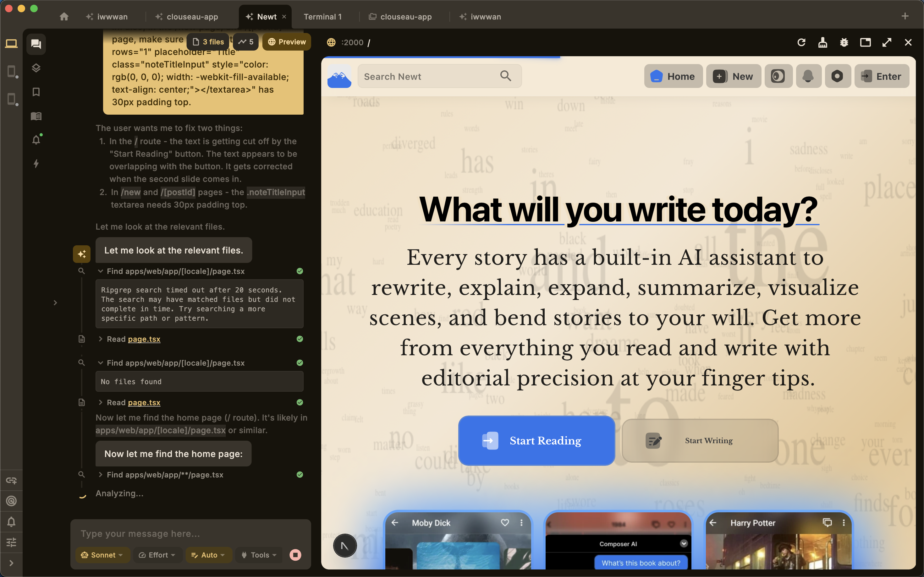
Task: Open the bug debug icon in preview toolbar
Action: pos(844,42)
